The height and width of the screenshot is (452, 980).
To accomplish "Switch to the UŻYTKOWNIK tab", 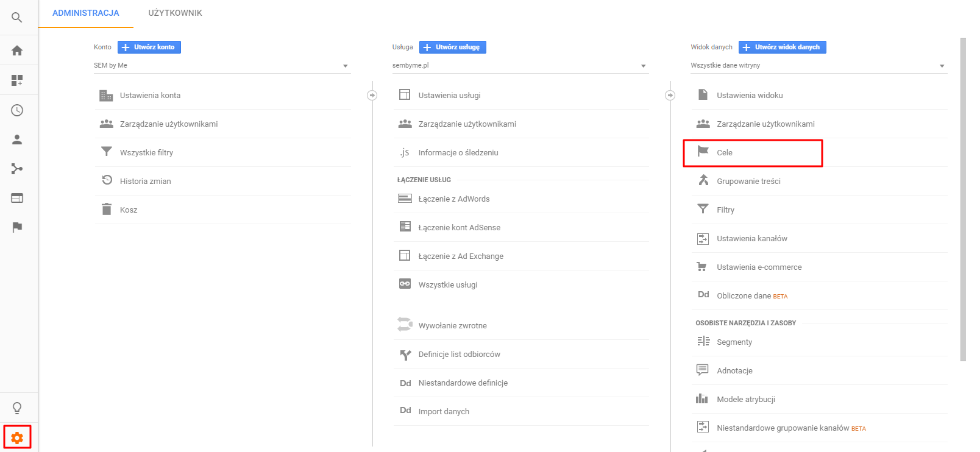I will click(175, 13).
